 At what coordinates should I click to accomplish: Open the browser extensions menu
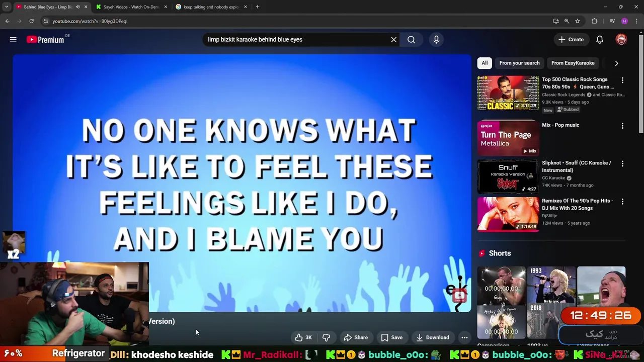pyautogui.click(x=595, y=21)
